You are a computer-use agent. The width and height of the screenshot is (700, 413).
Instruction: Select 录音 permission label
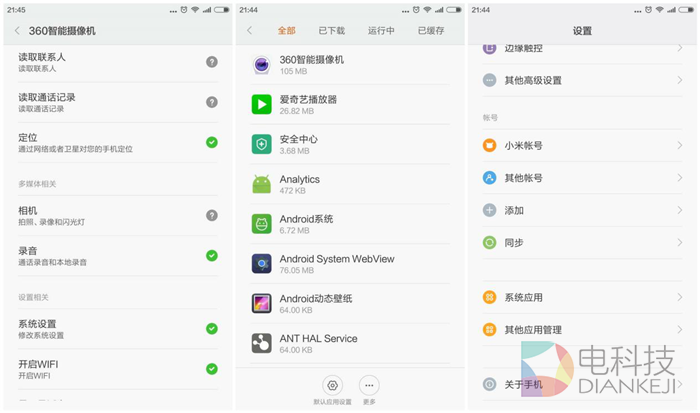28,251
